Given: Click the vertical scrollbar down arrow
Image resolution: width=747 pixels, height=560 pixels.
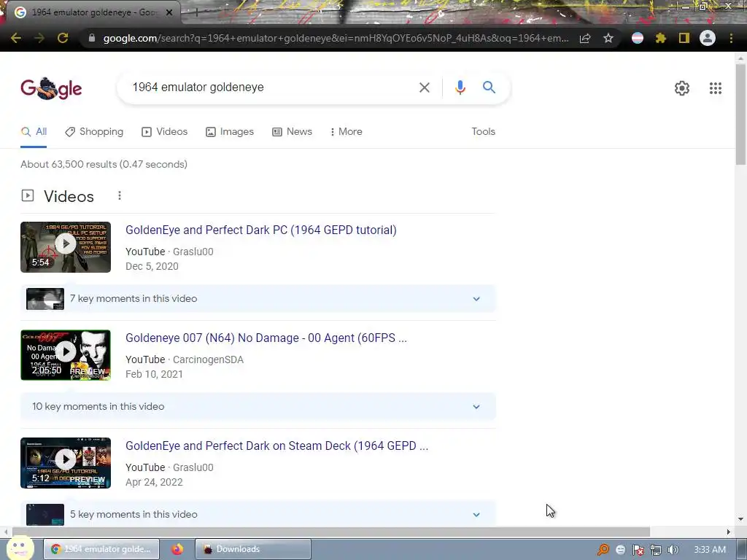Looking at the screenshot, I should (740, 519).
